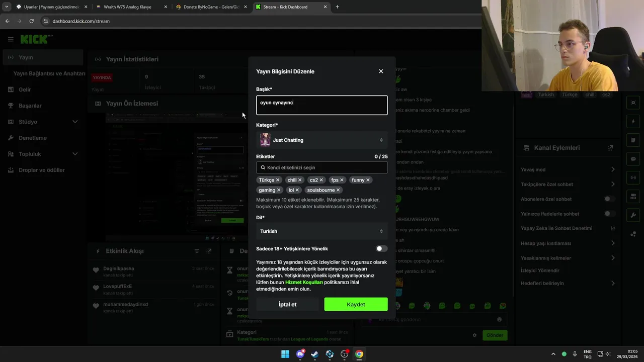Pop out the Etkinlik Akışı panel
The image size is (644, 362).
pos(209,251)
